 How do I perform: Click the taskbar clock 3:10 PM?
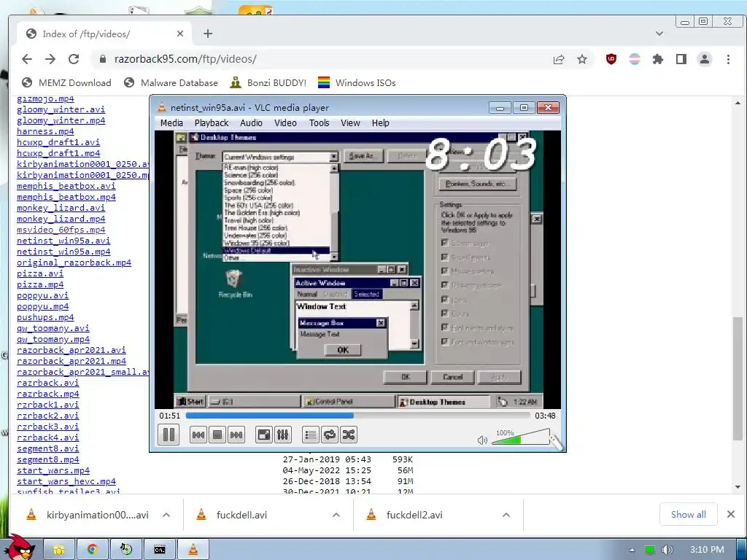pos(707,550)
